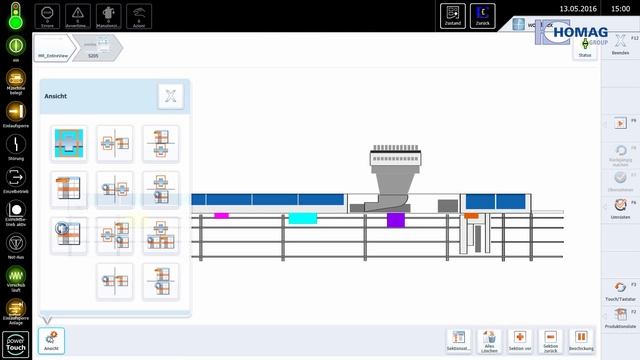Image resolution: width=640 pixels, height=360 pixels.
Task: Click the Mitteltisch belegt sidebar indicator
Action: tap(16, 81)
